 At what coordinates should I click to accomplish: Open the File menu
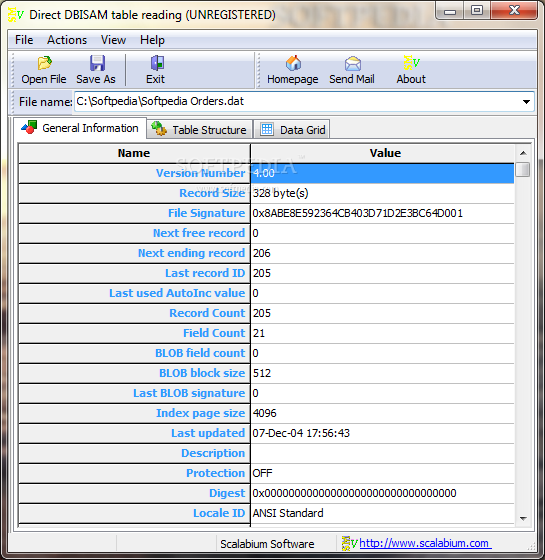point(24,40)
